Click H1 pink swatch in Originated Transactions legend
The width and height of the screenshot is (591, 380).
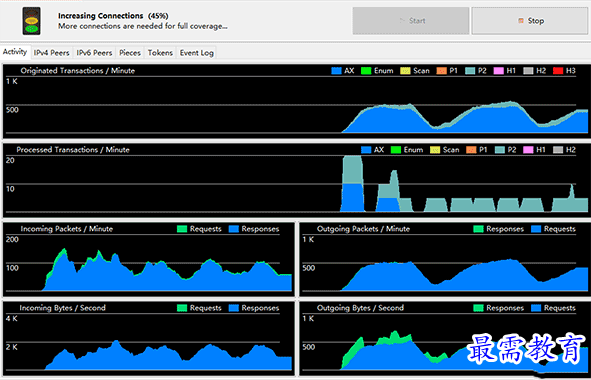click(499, 71)
